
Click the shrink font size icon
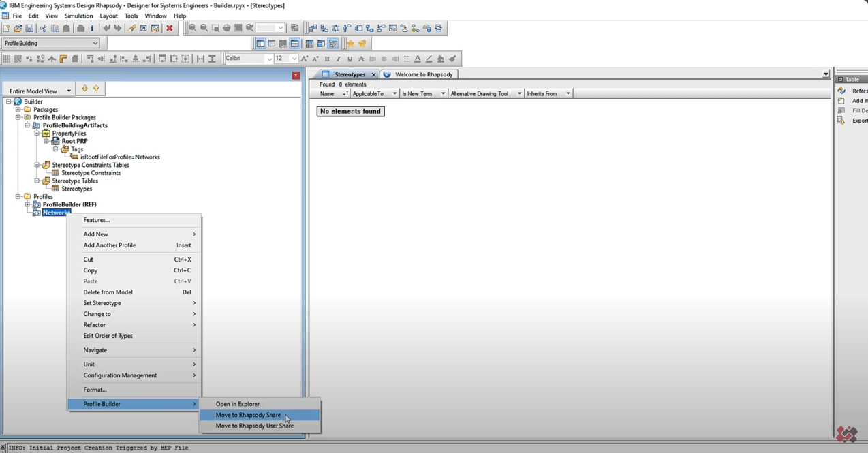315,59
